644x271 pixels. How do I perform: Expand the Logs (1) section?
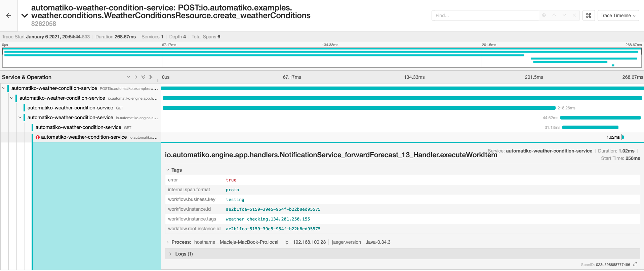170,254
